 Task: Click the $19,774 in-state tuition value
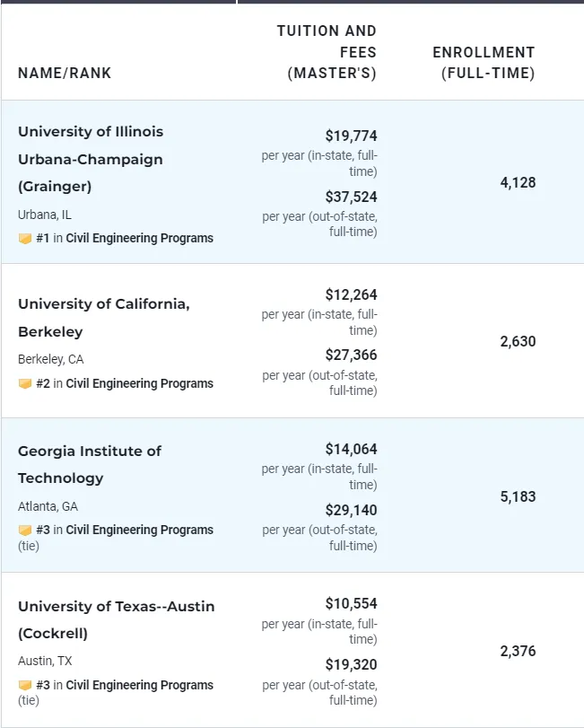point(351,136)
